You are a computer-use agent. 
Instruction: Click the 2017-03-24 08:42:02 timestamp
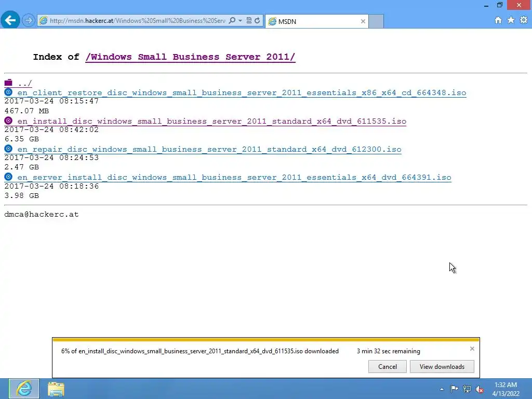click(51, 129)
